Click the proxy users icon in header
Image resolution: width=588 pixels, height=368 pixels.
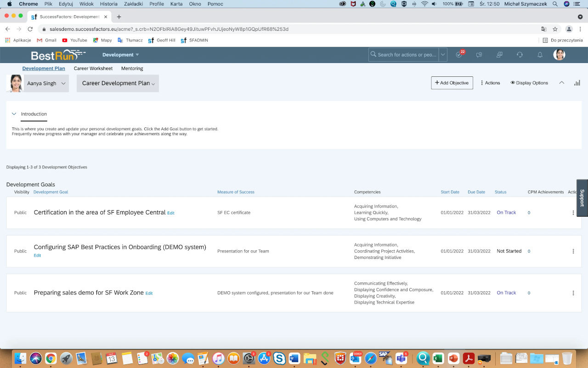[499, 55]
